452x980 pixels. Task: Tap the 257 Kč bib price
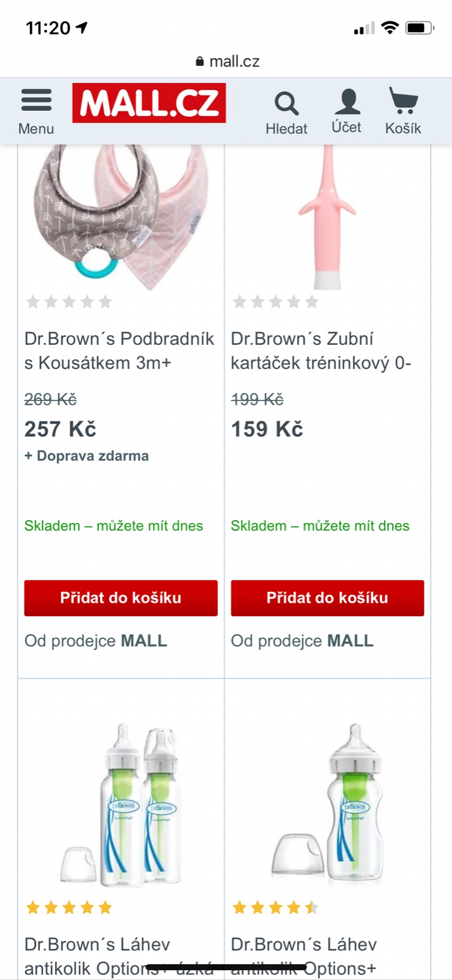(60, 429)
